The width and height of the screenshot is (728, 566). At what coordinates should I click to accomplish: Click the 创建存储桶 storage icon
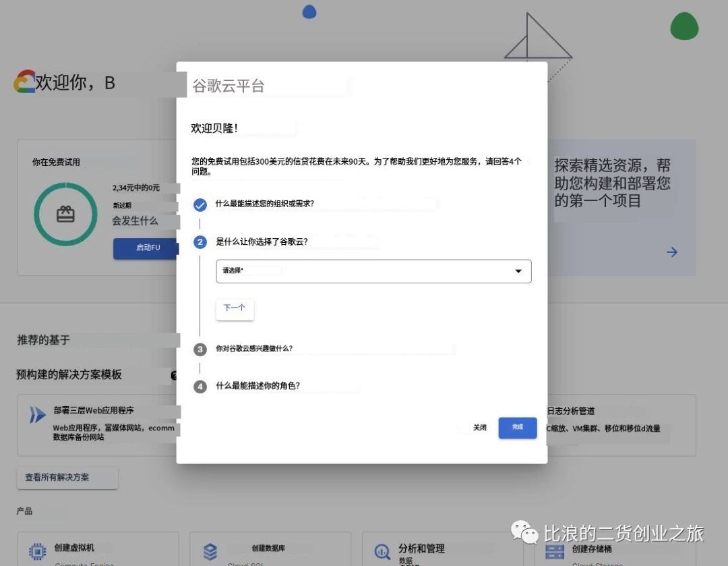[x=555, y=552]
